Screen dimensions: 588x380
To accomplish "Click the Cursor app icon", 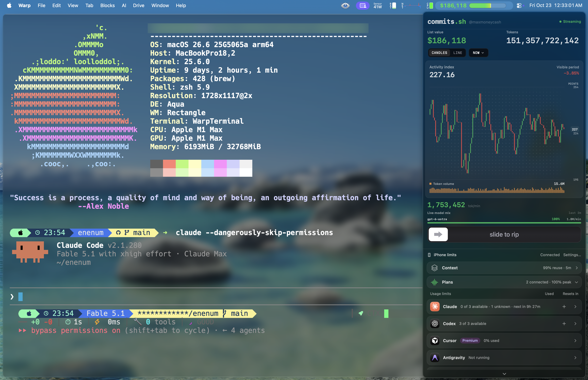I will click(435, 341).
